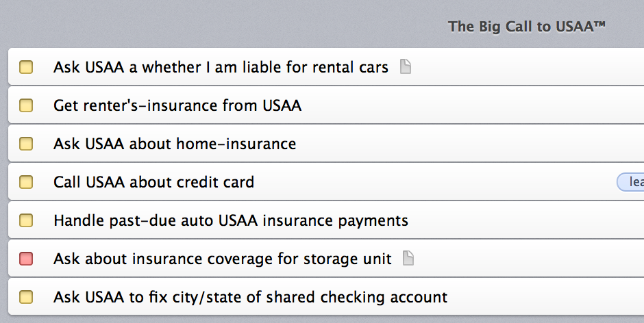Screen dimensions: 644x323
Task: Select 'Ask about insurance coverage for storage unit' item
Action: click(x=326, y=259)
